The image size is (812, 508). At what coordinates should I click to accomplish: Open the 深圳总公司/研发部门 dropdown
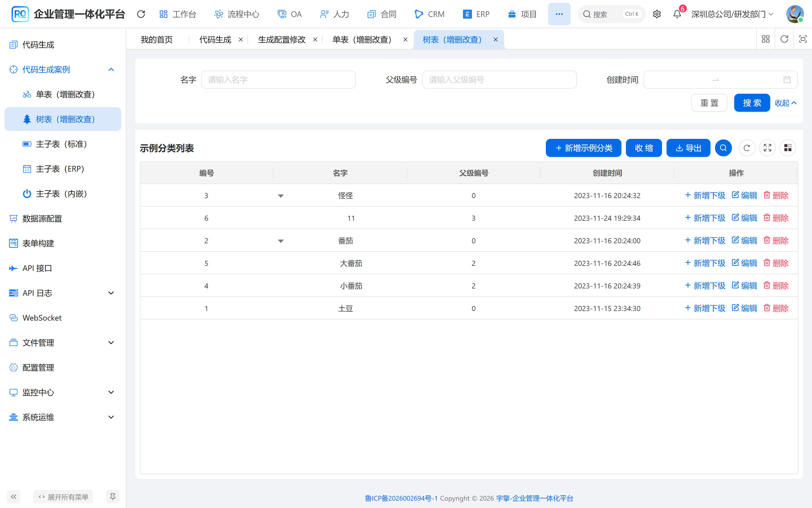(x=732, y=14)
